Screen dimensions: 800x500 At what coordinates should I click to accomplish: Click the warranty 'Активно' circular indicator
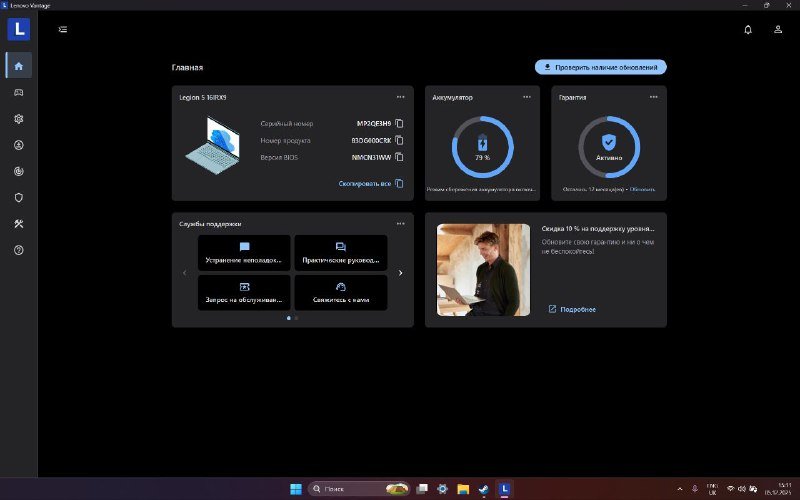pyautogui.click(x=609, y=147)
